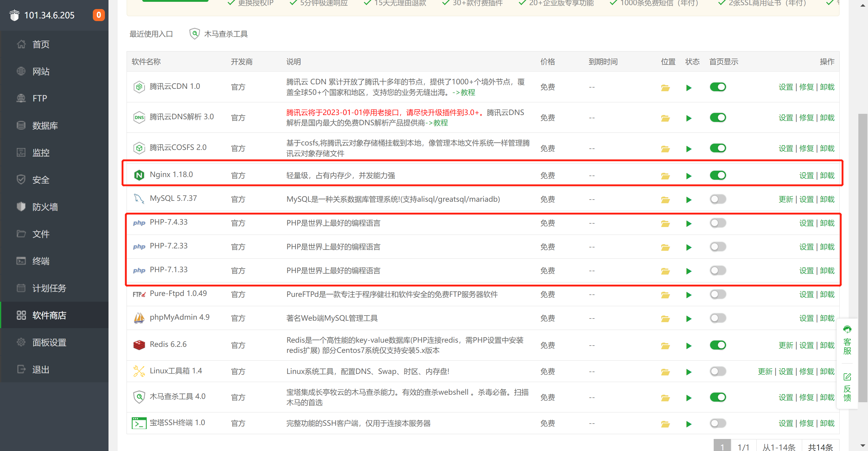Image resolution: width=868 pixels, height=451 pixels.
Task: Disable homepage display for 腾讯云DNS解析 3.0
Action: point(718,117)
